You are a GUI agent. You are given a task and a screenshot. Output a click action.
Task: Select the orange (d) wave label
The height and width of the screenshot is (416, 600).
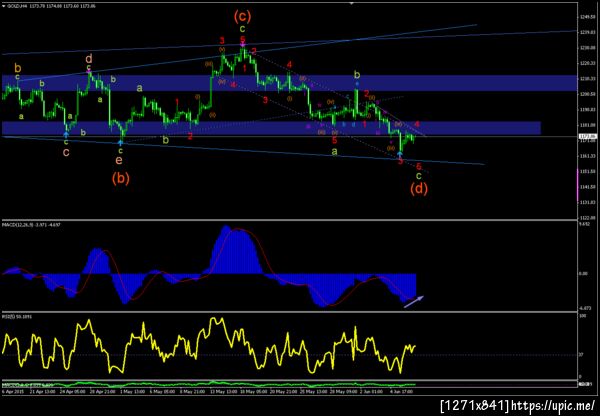(419, 189)
